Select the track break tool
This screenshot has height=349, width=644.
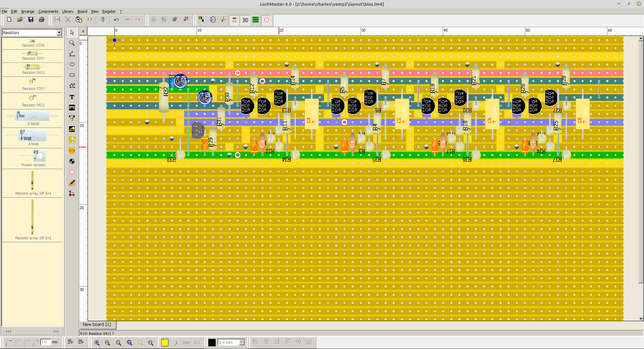coord(72,140)
